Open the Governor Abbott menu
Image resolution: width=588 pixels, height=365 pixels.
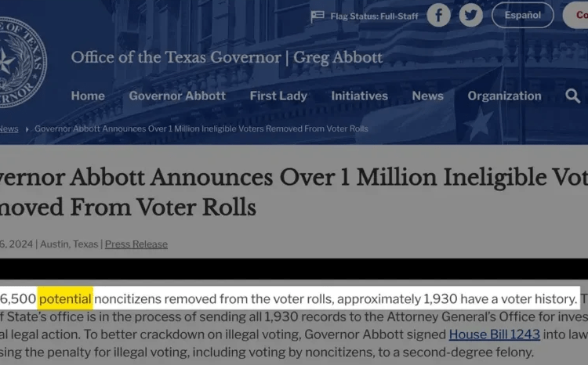pos(177,96)
